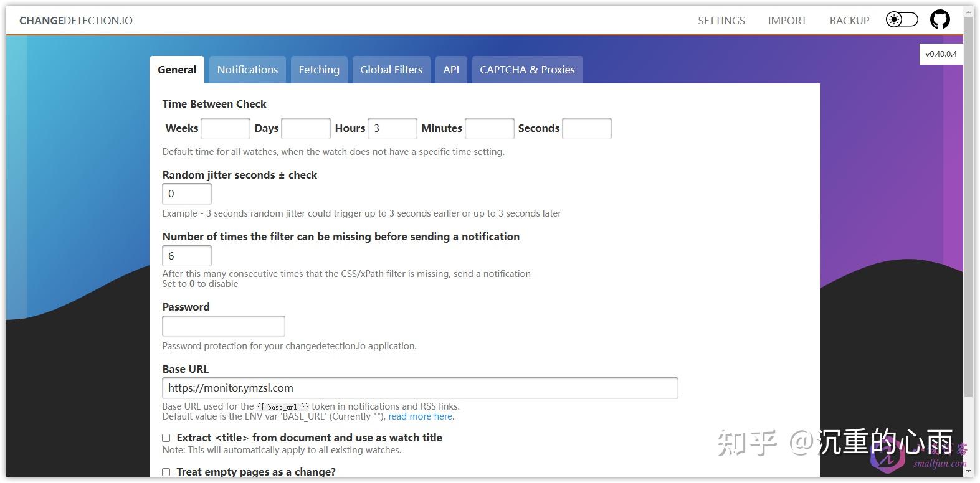The image size is (980, 483).
Task: Click the Hours field containing 3
Action: [392, 128]
